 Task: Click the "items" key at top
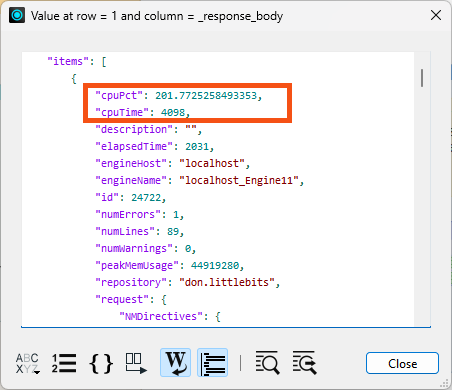coord(68,62)
